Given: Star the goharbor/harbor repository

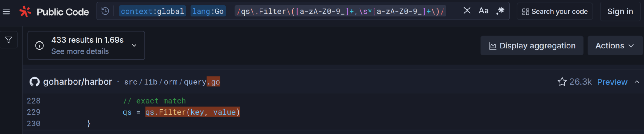Looking at the screenshot, I should pyautogui.click(x=562, y=82).
